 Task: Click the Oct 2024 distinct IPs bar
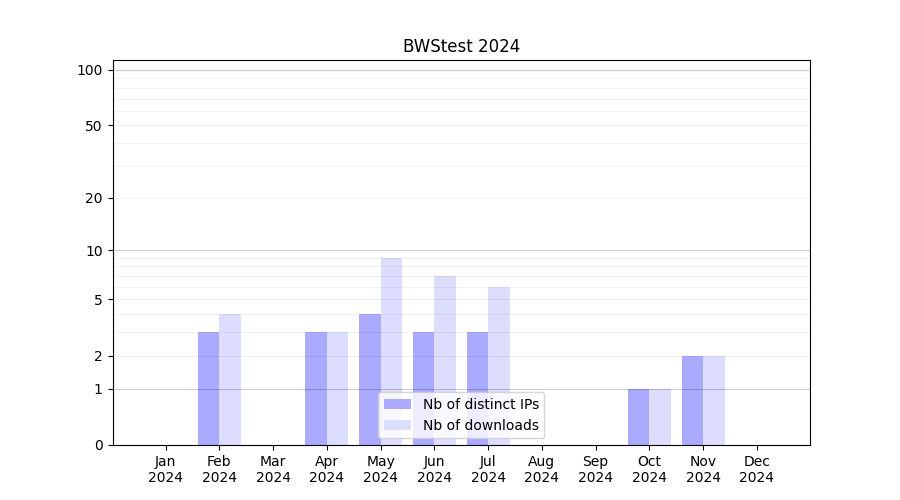pyautogui.click(x=638, y=416)
